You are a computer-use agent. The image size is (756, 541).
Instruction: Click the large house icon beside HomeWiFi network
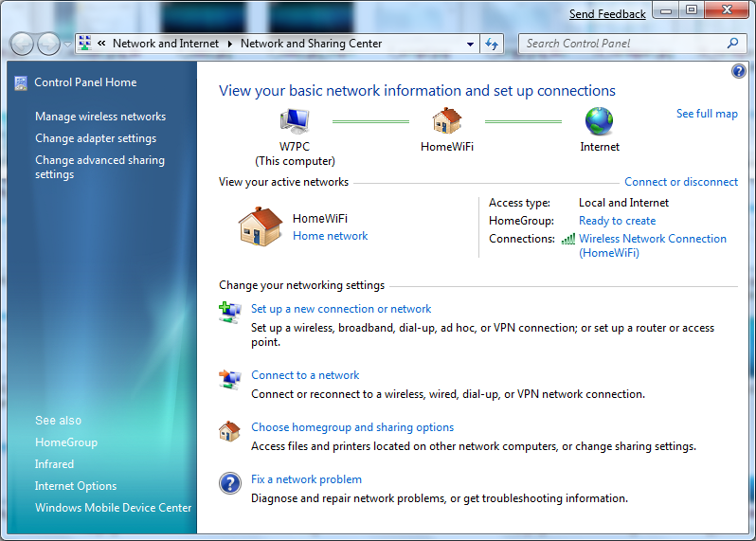pos(261,226)
